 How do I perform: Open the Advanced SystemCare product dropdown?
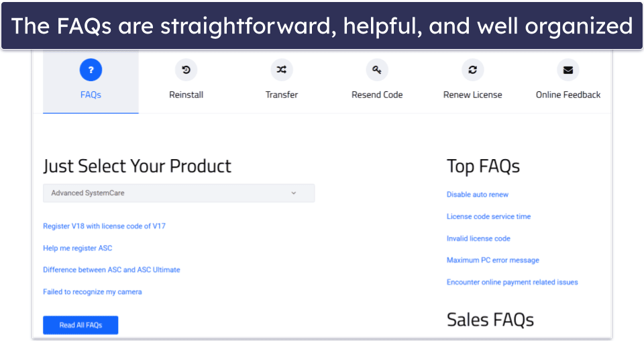click(x=178, y=193)
